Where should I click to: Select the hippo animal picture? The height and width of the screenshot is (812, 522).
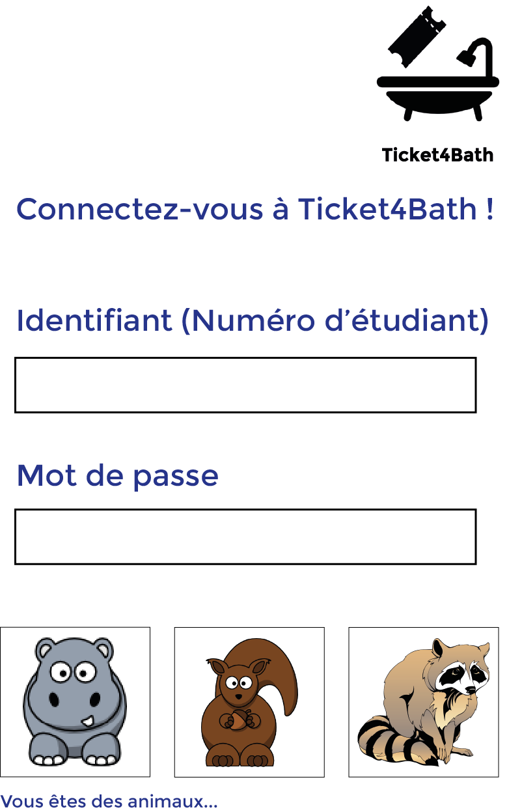pos(75,702)
